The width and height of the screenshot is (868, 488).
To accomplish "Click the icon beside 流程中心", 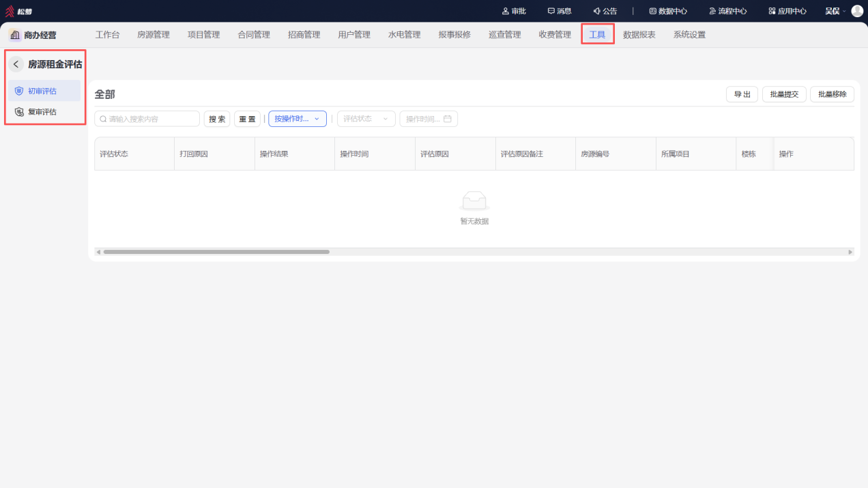I will click(x=712, y=11).
